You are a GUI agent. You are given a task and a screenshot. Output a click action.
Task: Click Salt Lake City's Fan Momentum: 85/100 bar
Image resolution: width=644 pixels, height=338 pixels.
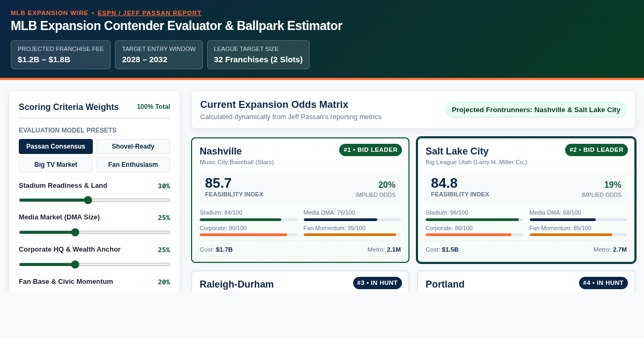578,234
